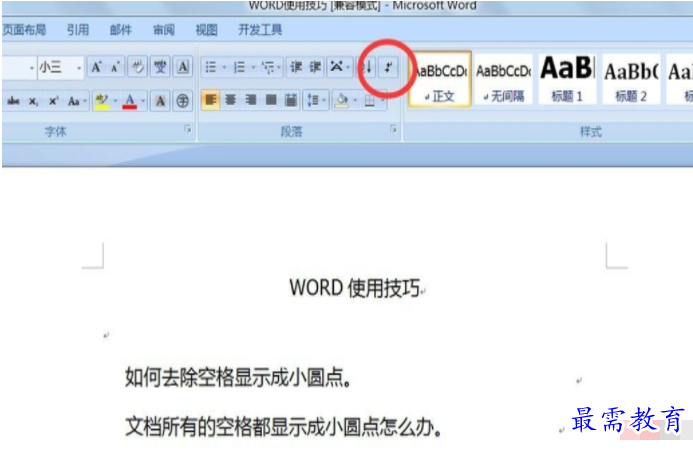
Task: Open the shading color dropdown arrow
Action: click(355, 101)
